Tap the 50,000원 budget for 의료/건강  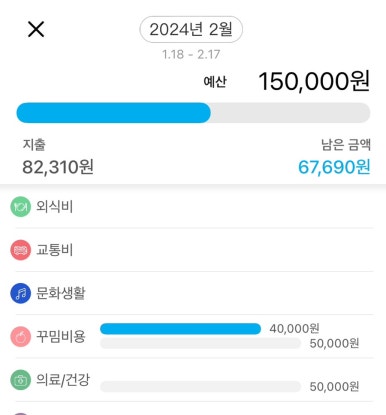(334, 387)
